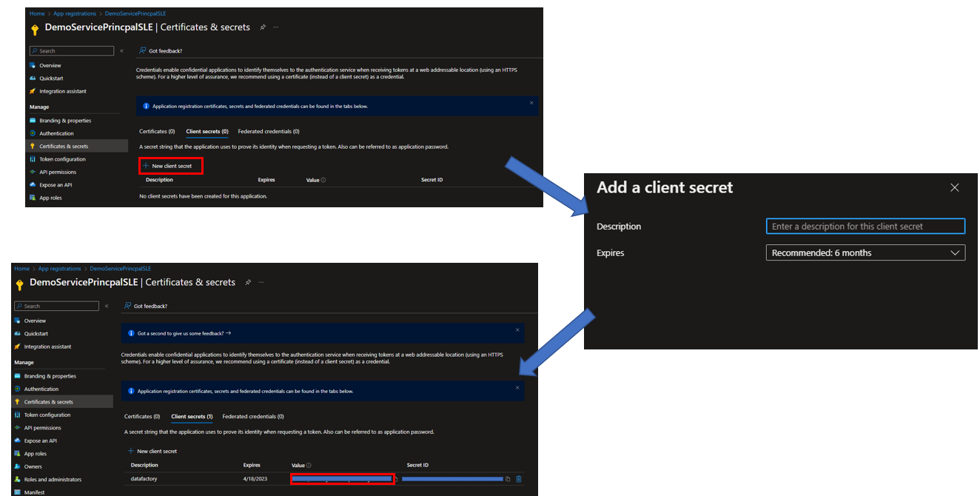The height and width of the screenshot is (496, 980).
Task: Click the Expires dropdown chevron arrow
Action: click(x=954, y=253)
